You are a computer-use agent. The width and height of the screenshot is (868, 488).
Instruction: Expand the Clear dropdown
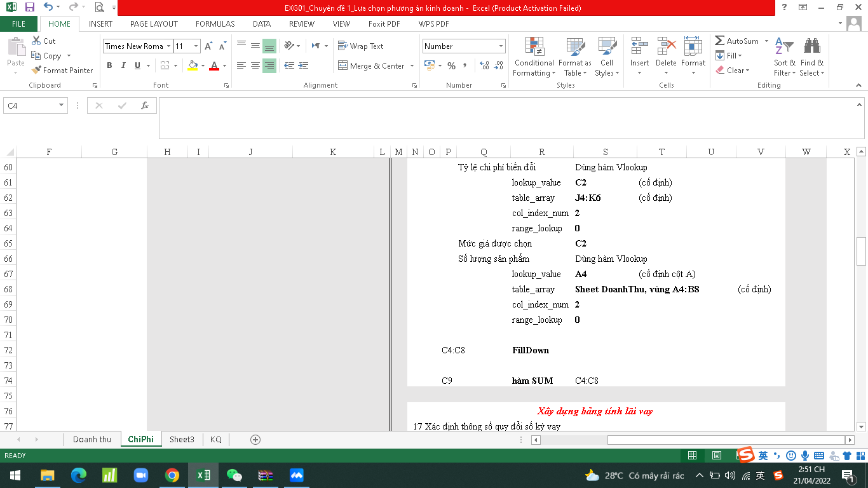pyautogui.click(x=748, y=71)
